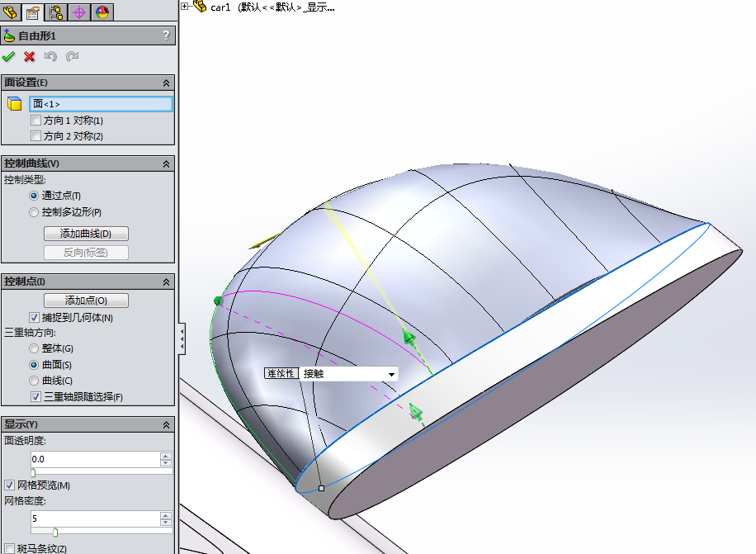Click the white square callout handle
The height and width of the screenshot is (554, 756).
[x=322, y=488]
